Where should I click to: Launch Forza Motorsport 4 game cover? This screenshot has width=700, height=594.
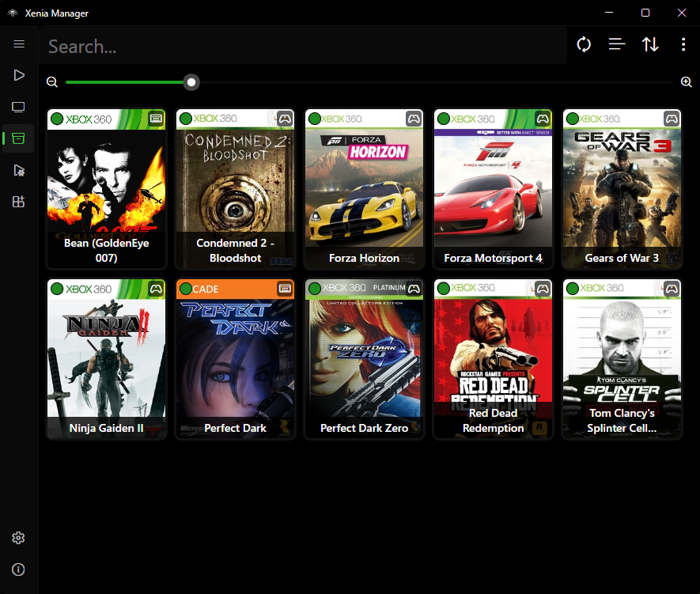[494, 189]
